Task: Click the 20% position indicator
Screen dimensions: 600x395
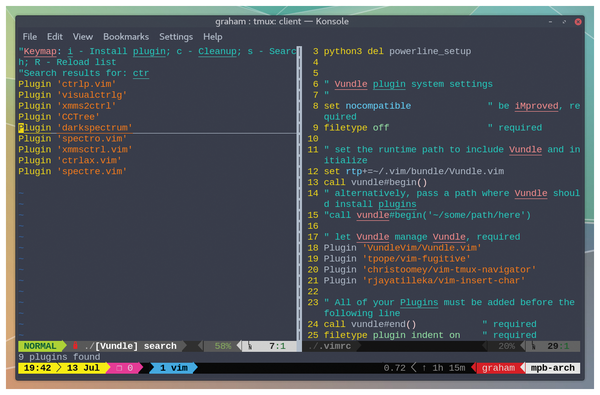Action: (x=506, y=346)
